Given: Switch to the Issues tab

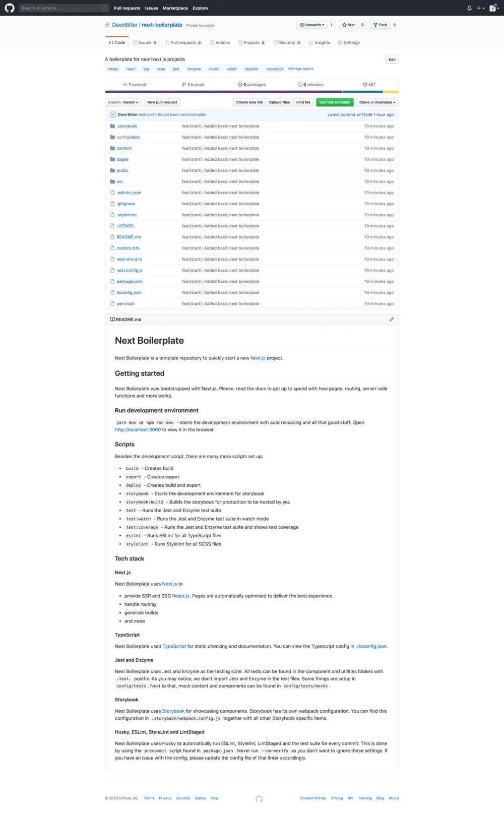Looking at the screenshot, I should 145,43.
